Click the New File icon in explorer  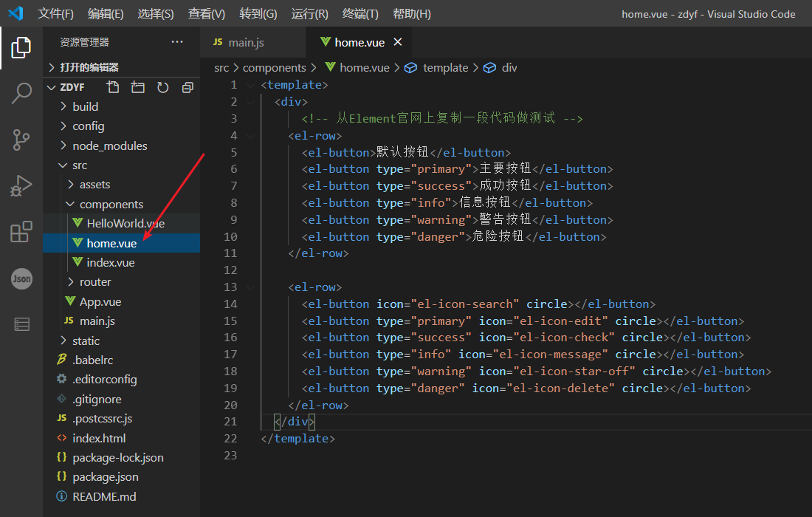point(113,87)
